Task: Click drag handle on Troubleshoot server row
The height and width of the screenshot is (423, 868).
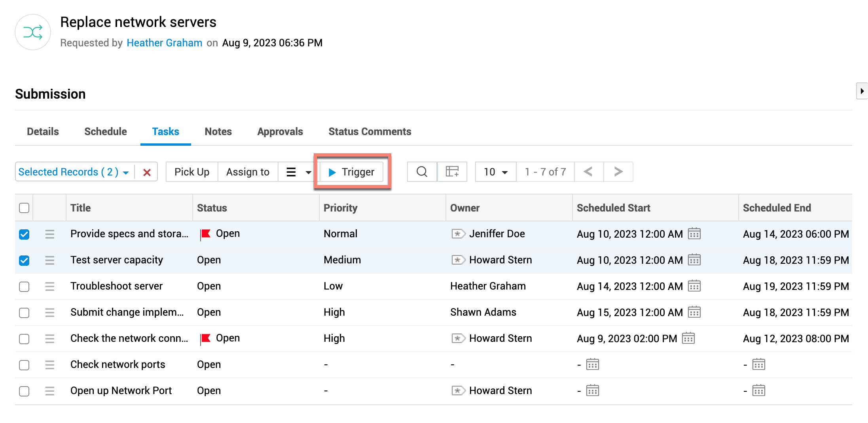Action: 49,286
